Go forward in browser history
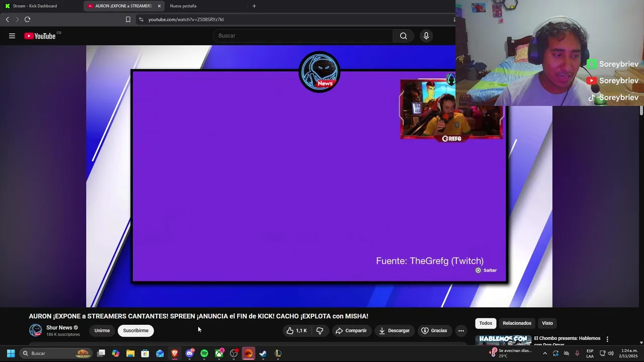Screen dimensions: 644x362 pyautogui.click(x=17, y=19)
